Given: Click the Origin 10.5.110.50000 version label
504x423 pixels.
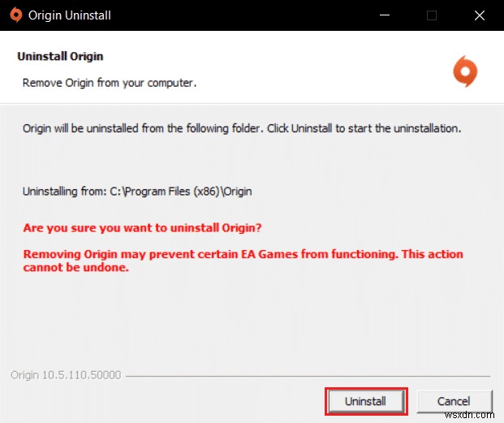Looking at the screenshot, I should pos(65,375).
